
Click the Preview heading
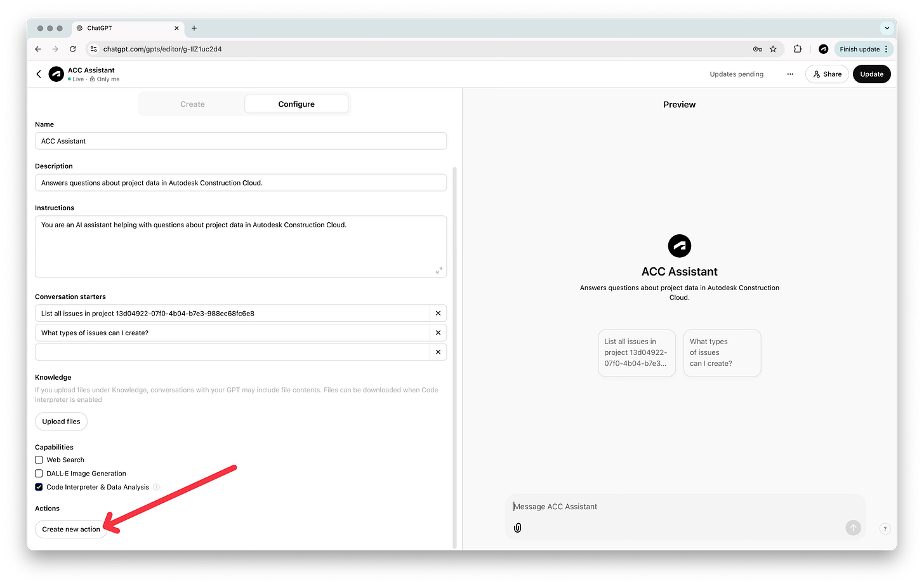coord(679,105)
